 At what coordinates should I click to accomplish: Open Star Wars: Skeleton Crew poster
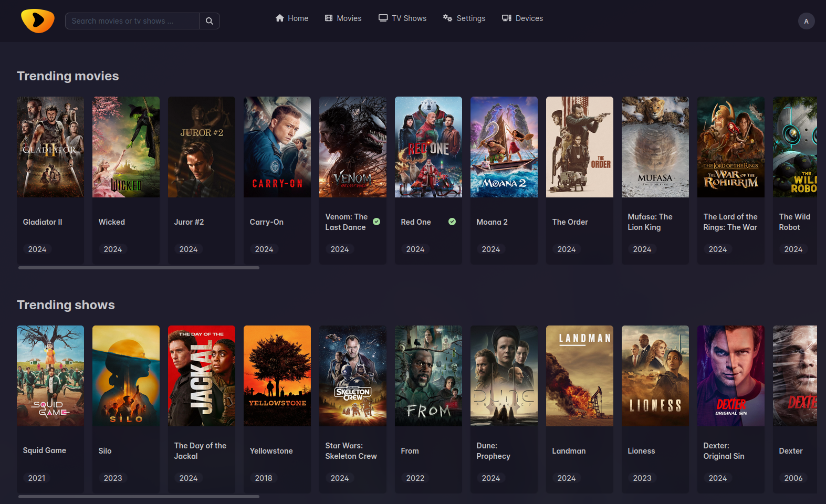coord(353,376)
